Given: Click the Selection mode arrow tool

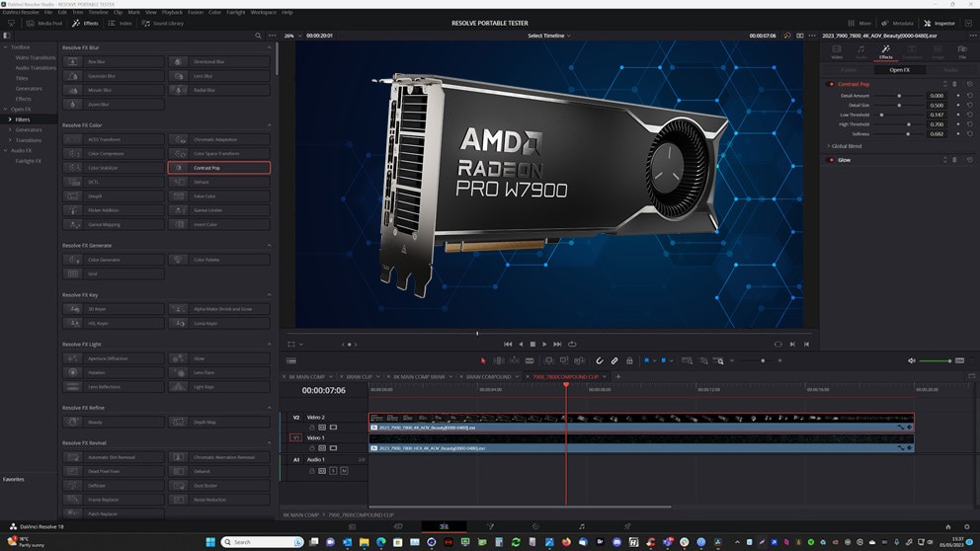Looking at the screenshot, I should click(482, 360).
